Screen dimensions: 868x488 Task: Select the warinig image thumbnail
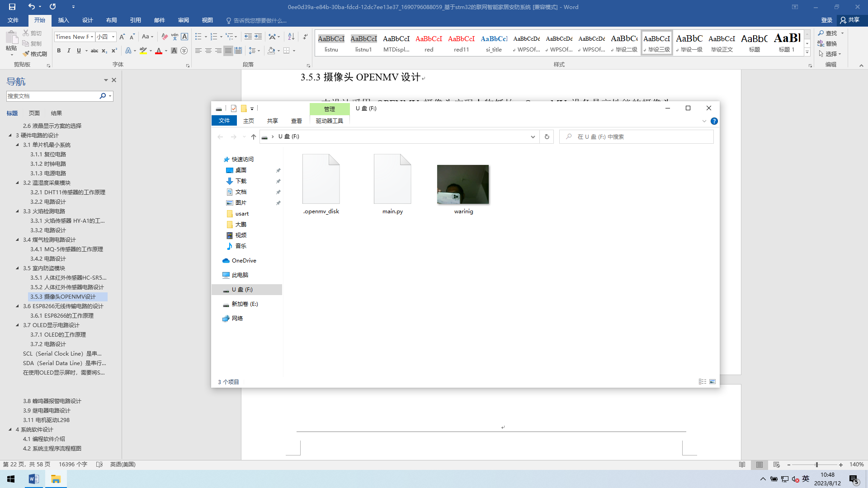462,184
